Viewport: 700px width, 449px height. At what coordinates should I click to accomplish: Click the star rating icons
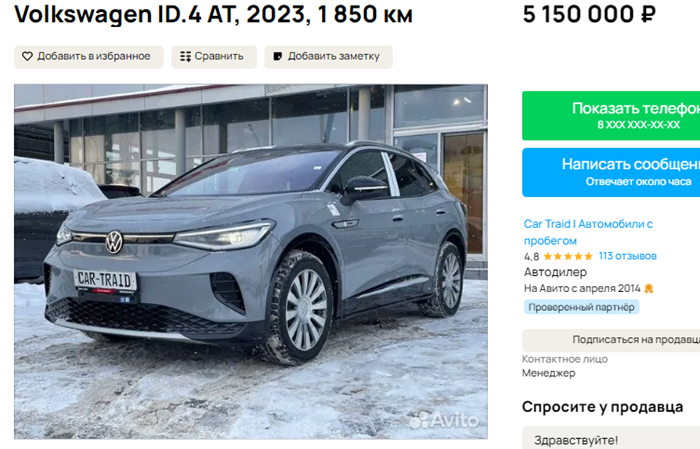[x=568, y=256]
